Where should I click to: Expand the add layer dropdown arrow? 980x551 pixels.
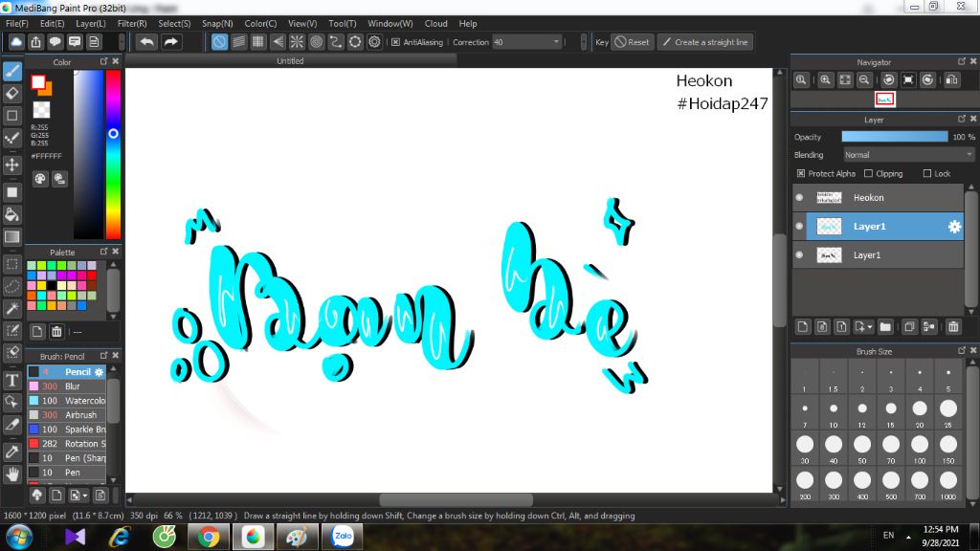click(869, 327)
